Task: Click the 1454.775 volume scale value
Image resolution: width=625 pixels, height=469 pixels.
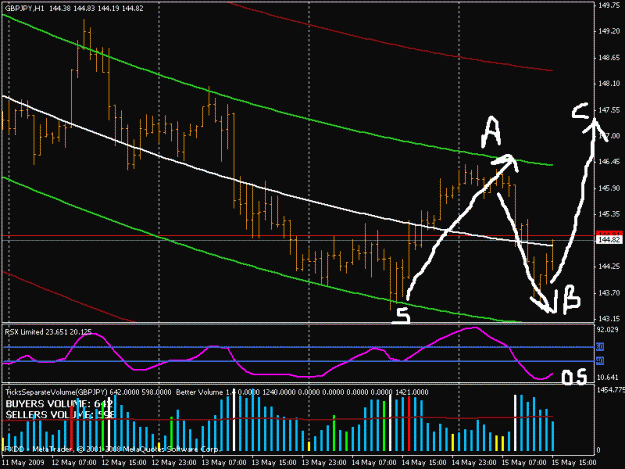Action: [610, 390]
